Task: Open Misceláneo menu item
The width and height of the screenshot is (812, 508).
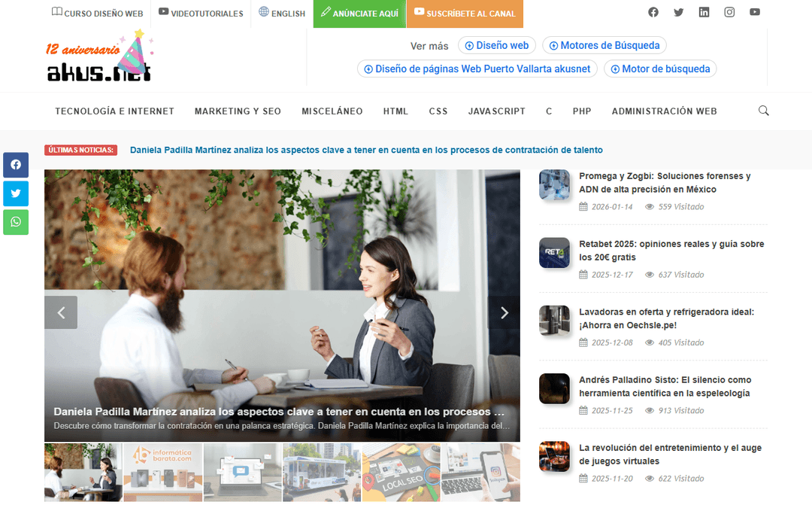Action: 332,111
